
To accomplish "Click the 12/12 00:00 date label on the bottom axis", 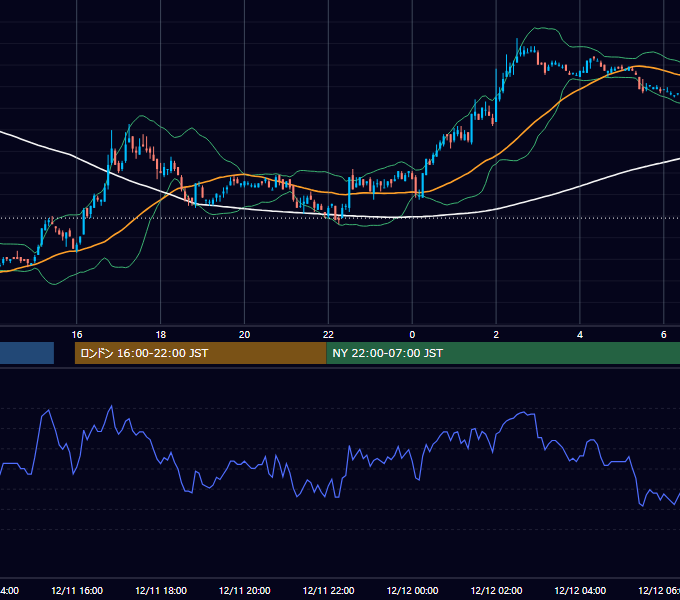I will coord(412,590).
